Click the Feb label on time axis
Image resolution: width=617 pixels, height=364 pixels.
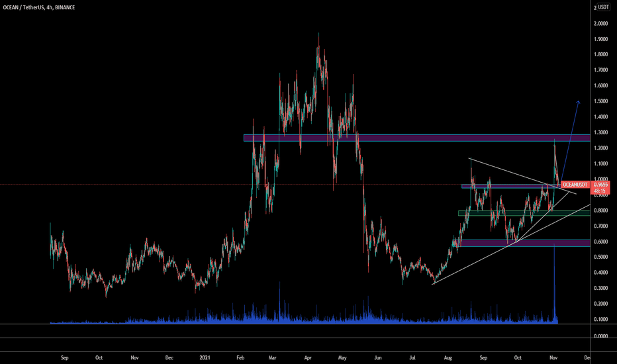240,357
